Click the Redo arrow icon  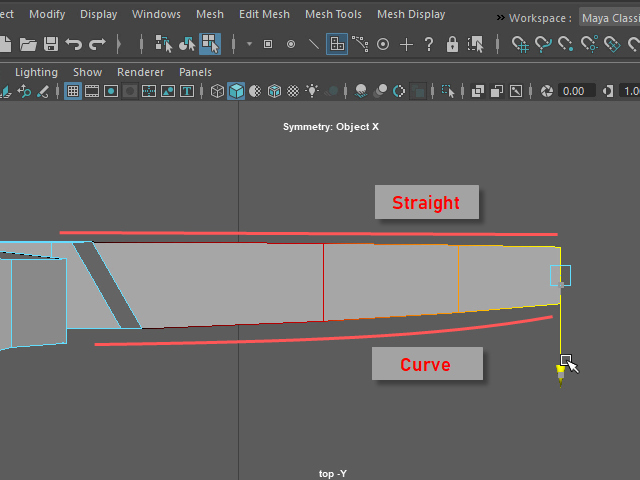click(97, 44)
